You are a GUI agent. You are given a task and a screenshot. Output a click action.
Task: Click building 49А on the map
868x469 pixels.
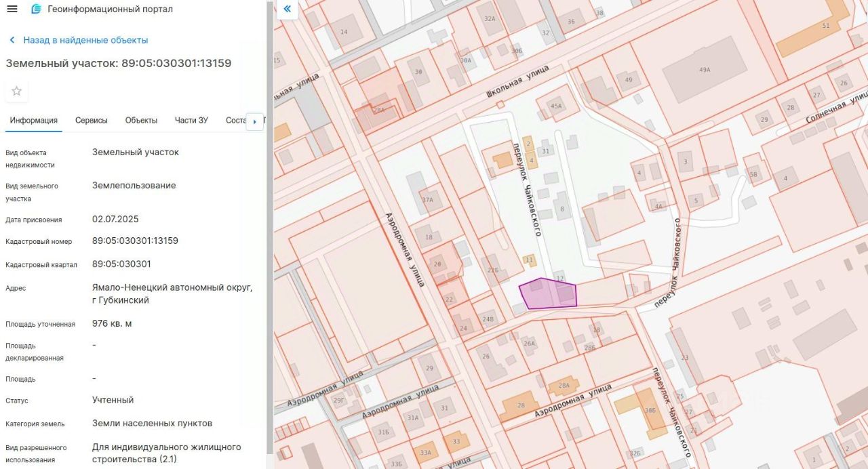tap(705, 70)
